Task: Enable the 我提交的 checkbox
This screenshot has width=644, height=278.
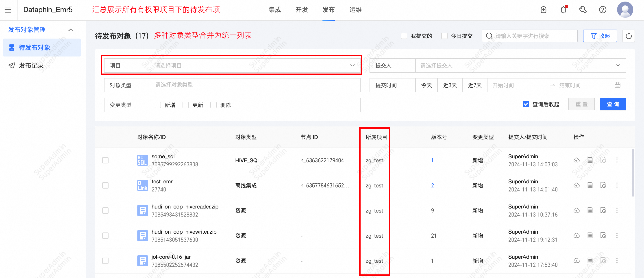Action: [x=404, y=36]
